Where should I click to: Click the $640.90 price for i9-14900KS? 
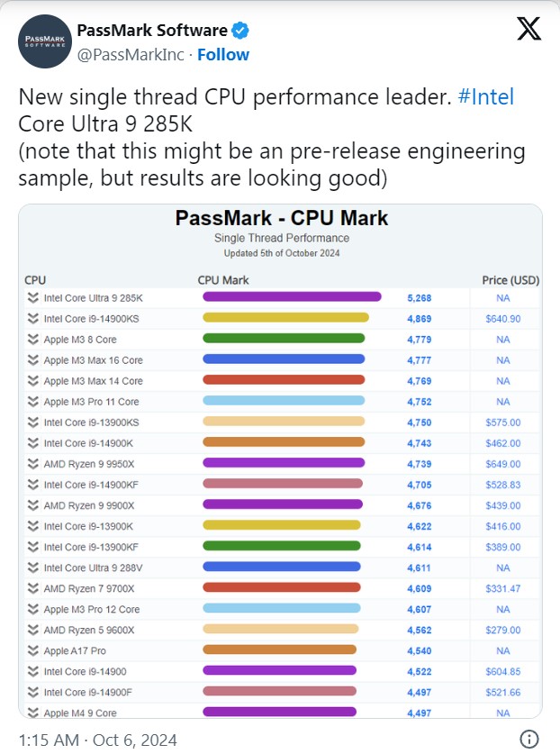[x=501, y=318]
